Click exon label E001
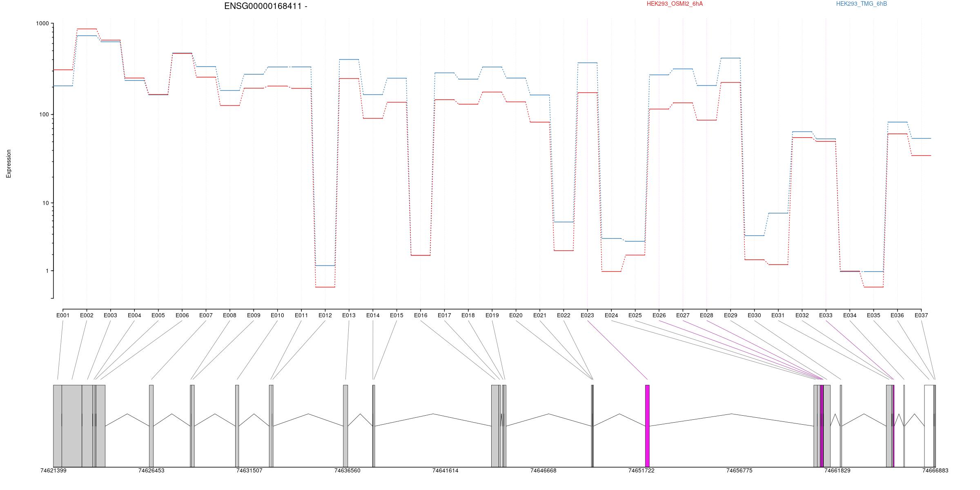The image size is (980, 490). [x=63, y=315]
